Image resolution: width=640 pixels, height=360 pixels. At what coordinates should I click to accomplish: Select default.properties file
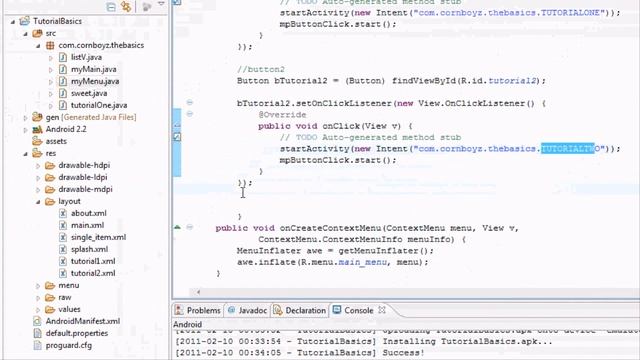pyautogui.click(x=77, y=333)
